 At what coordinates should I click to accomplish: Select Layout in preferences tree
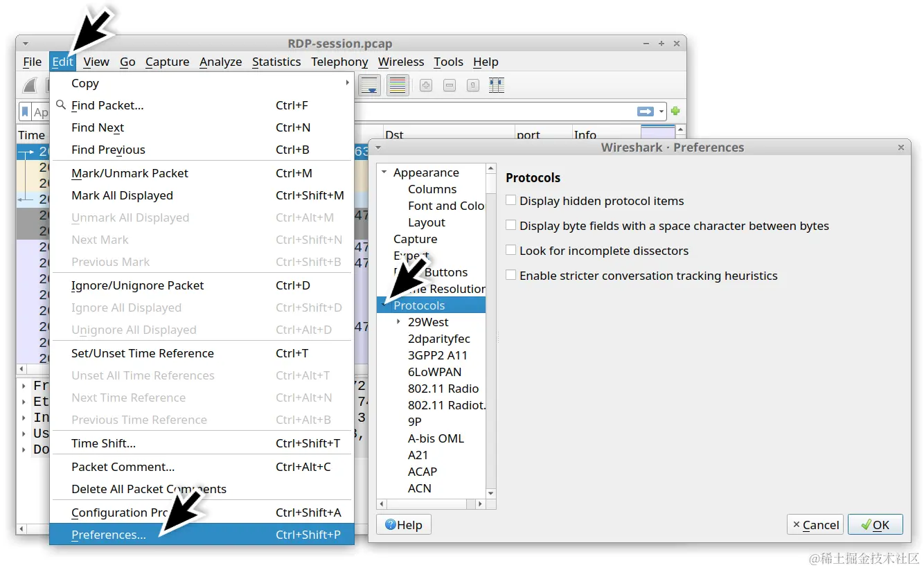tap(427, 222)
